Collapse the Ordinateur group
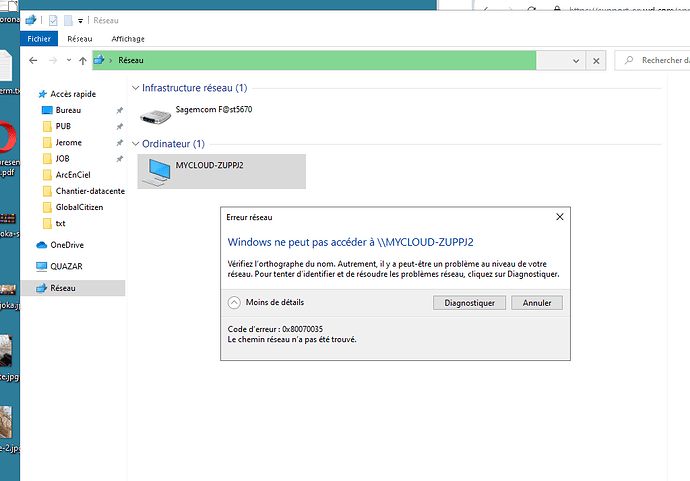Screen dimensions: 690x481 tap(135, 144)
